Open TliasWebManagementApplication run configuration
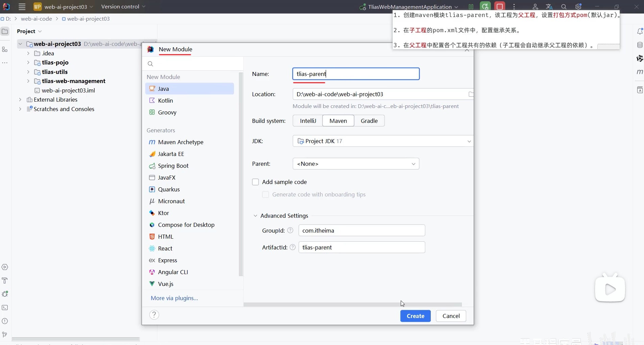 [409, 7]
